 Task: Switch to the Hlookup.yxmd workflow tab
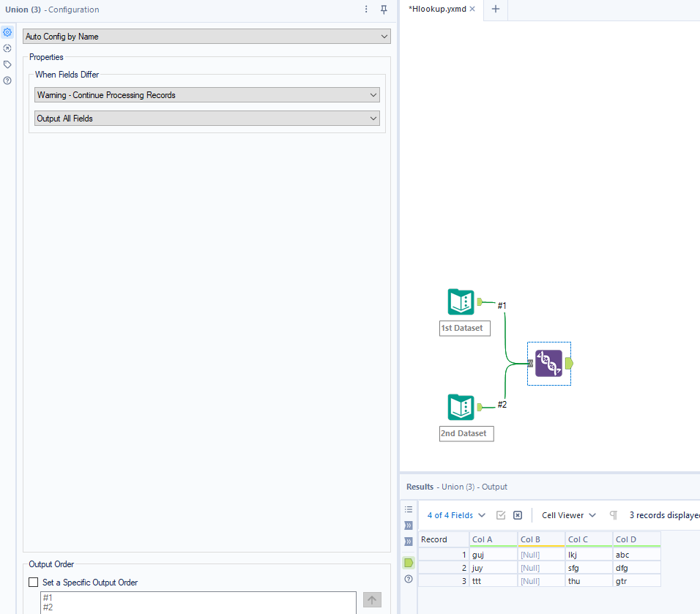[x=437, y=10]
